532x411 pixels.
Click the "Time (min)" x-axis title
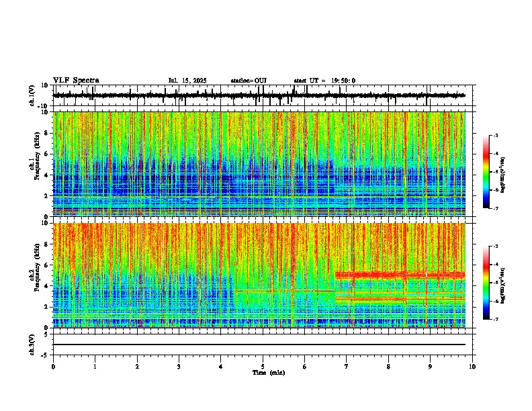tap(269, 373)
